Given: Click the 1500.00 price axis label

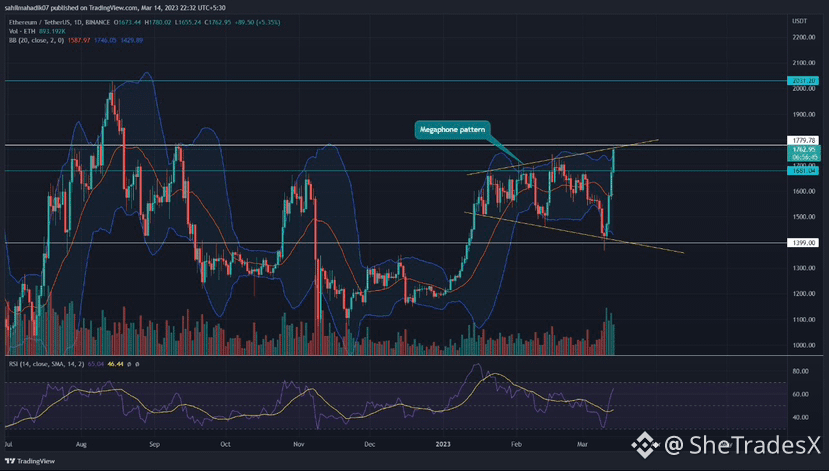Looking at the screenshot, I should coord(804,217).
